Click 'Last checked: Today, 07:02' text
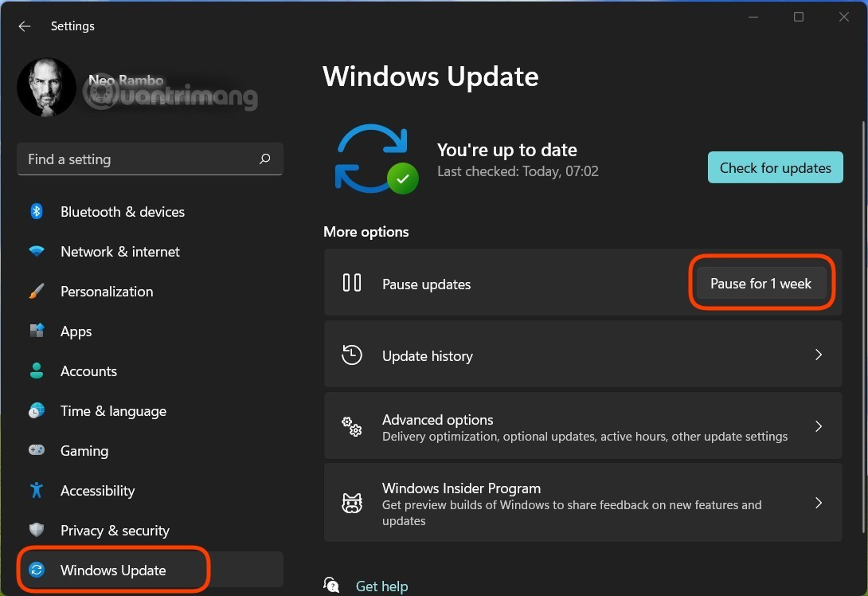 coord(518,171)
